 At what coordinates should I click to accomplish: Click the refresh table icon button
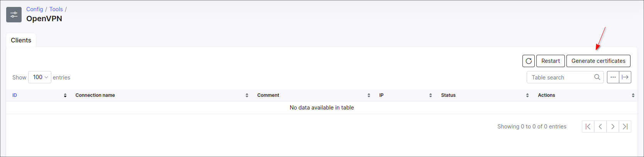tap(529, 61)
